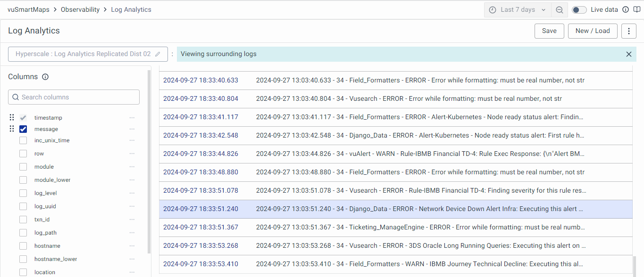Navigate to Observability breadcrumb

(x=80, y=9)
